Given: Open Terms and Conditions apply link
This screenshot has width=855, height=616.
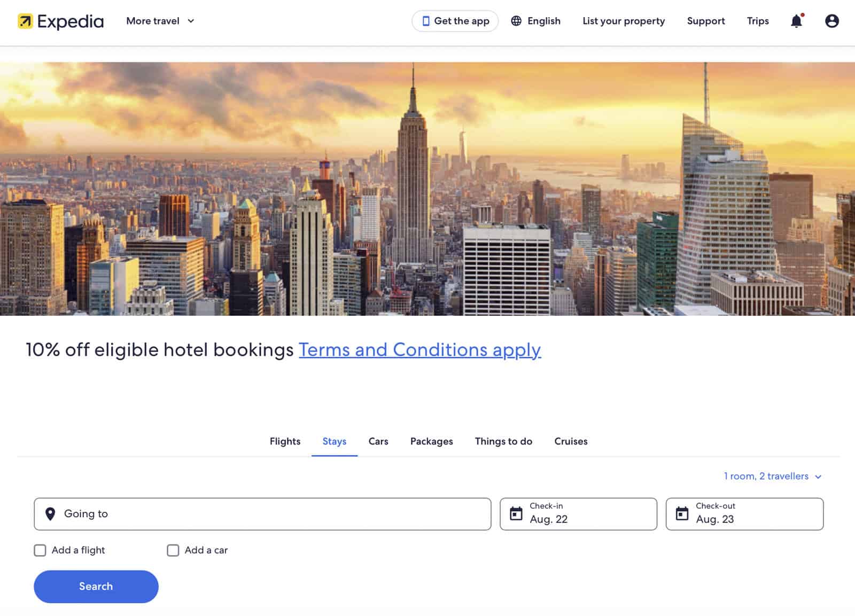Looking at the screenshot, I should click(x=419, y=350).
